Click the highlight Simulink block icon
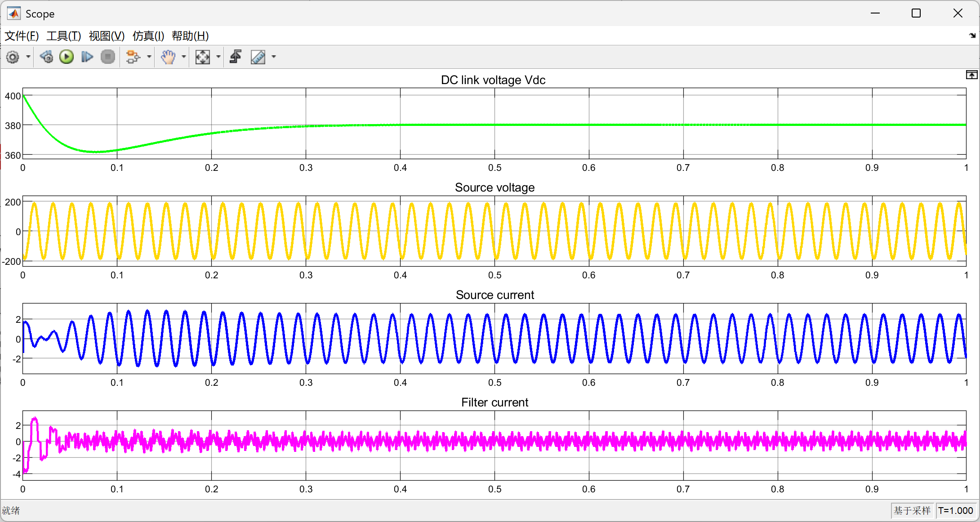Image resolution: width=980 pixels, height=522 pixels. tap(133, 57)
